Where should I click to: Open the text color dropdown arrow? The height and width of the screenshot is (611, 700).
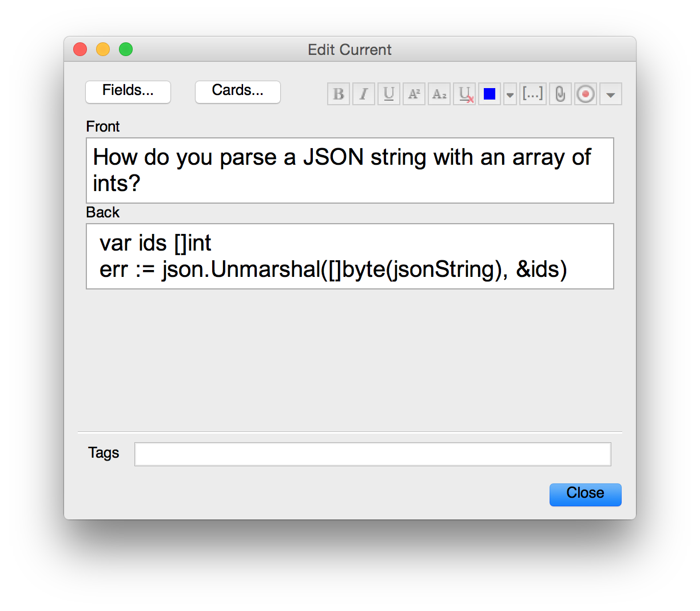[510, 94]
